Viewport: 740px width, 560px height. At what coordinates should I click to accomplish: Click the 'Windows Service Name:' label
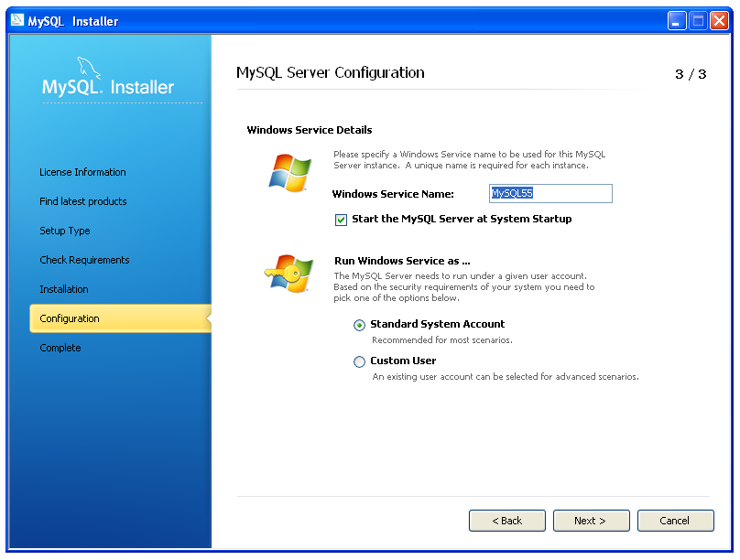[393, 194]
